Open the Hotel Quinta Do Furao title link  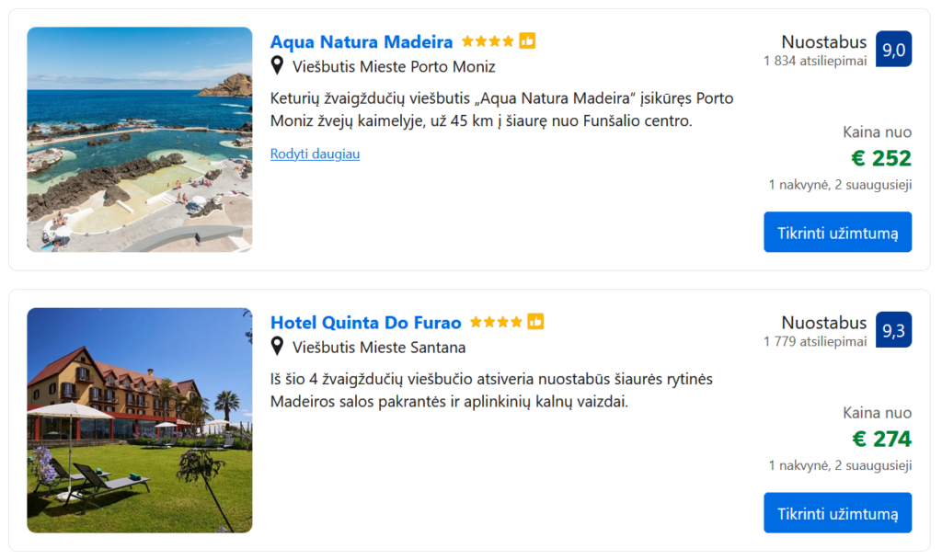tap(366, 323)
